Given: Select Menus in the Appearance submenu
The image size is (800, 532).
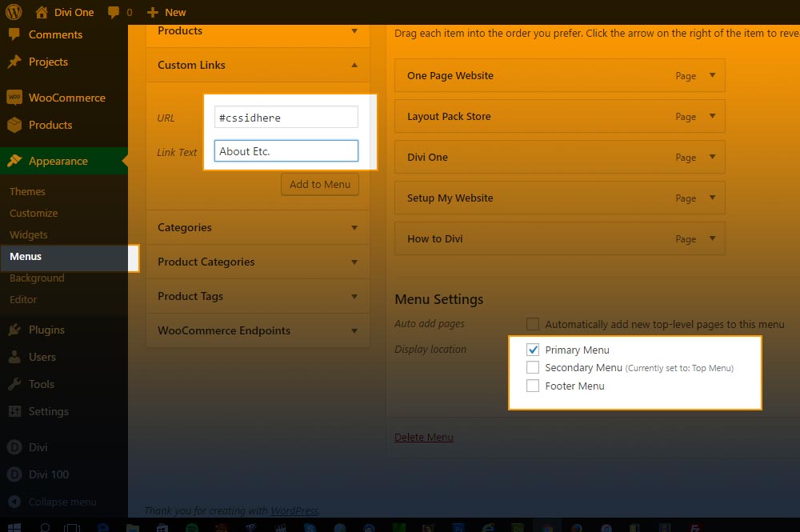Looking at the screenshot, I should coord(26,256).
